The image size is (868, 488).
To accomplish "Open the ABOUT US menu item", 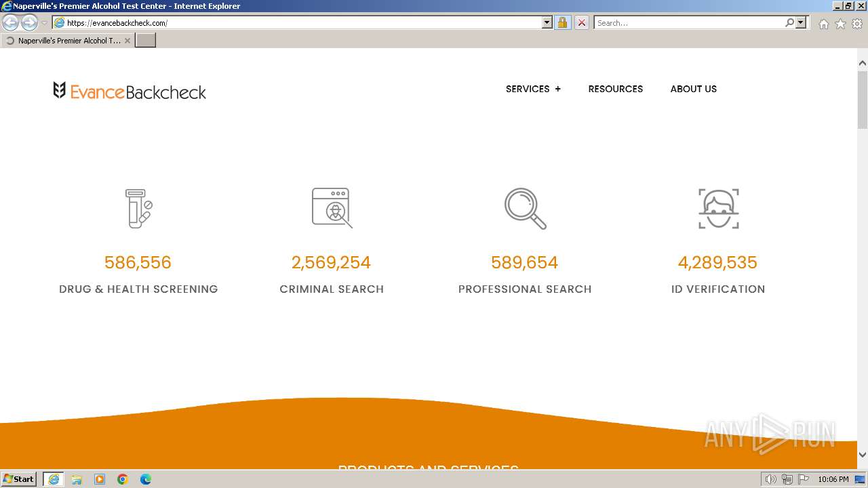I will pos(693,89).
